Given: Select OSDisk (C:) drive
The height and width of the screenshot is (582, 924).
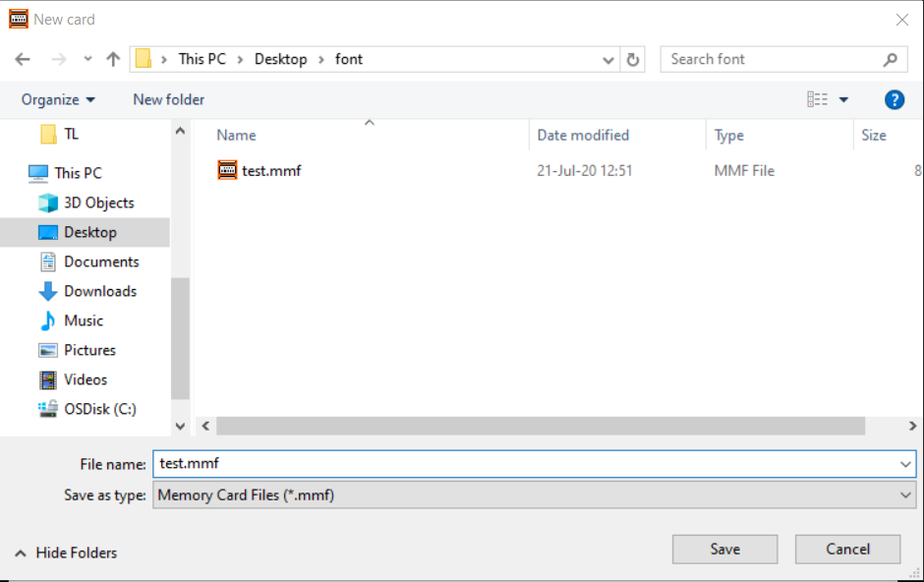Looking at the screenshot, I should 99,409.
